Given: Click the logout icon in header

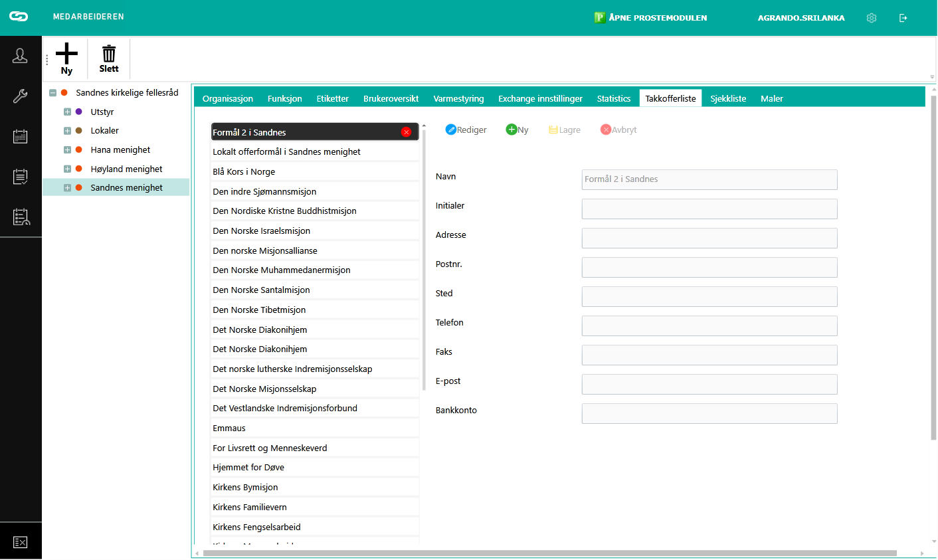Looking at the screenshot, I should [x=903, y=18].
